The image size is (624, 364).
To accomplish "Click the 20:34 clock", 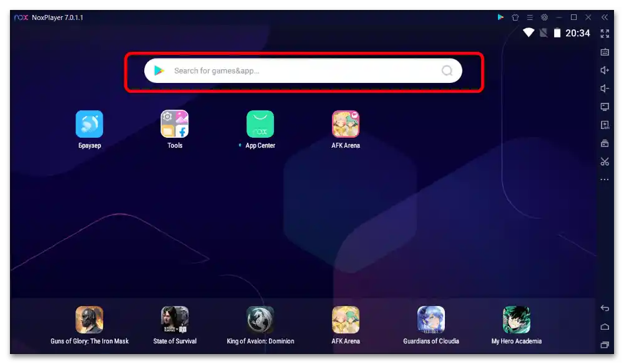I will pos(577,33).
